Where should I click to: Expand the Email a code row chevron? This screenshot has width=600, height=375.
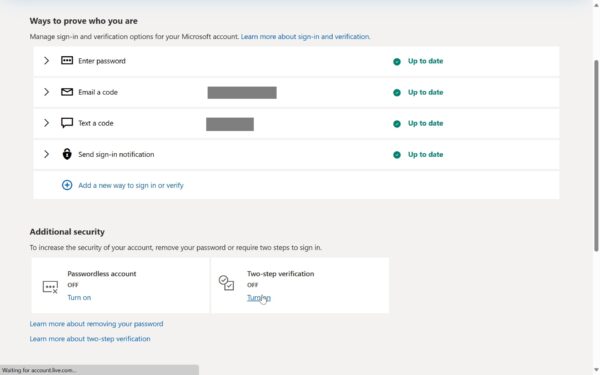click(x=46, y=92)
